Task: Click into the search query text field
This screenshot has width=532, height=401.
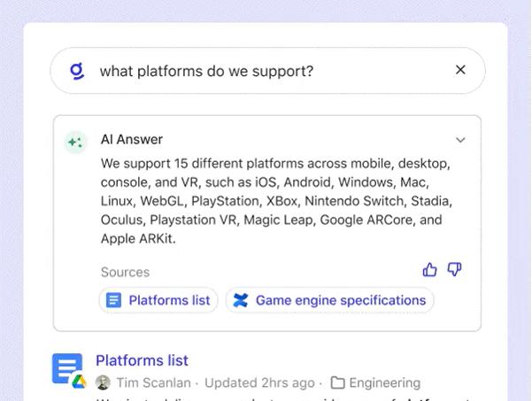Action: click(266, 70)
